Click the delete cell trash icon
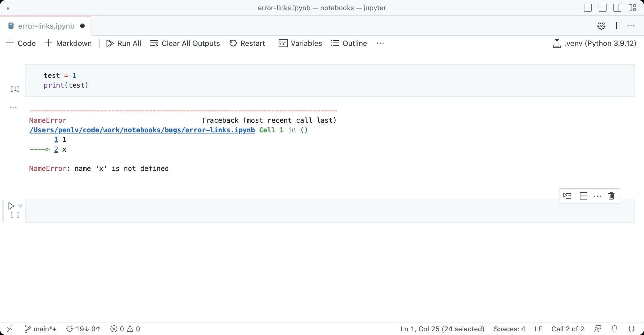Image resolution: width=644 pixels, height=335 pixels. click(611, 195)
